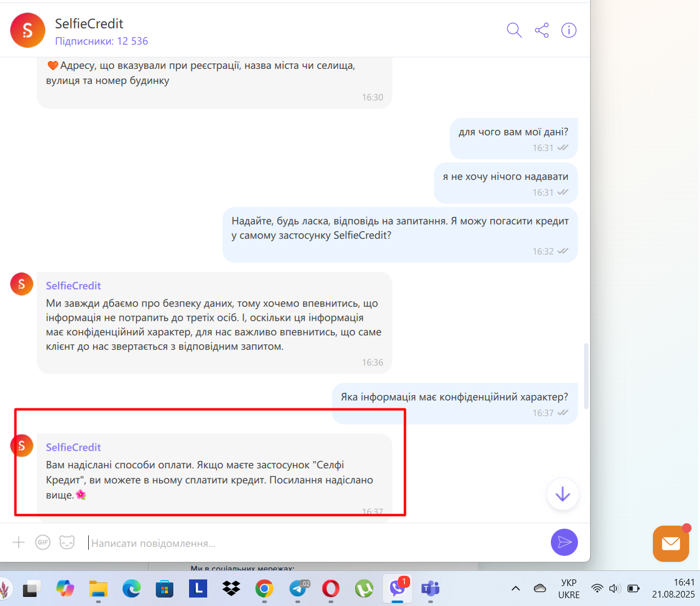Open the sticker picker bear icon
This screenshot has height=606, width=700.
coord(67,542)
